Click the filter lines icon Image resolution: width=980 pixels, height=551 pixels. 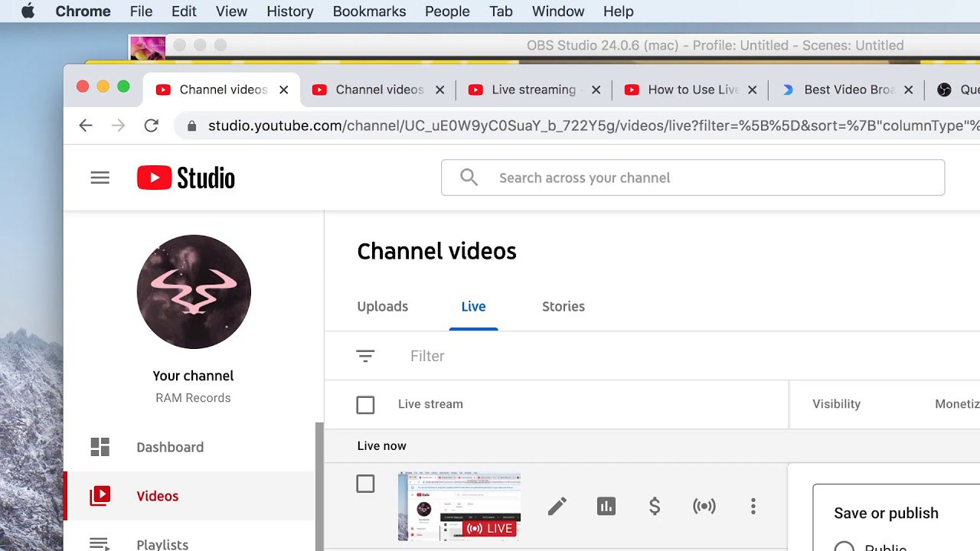(365, 356)
